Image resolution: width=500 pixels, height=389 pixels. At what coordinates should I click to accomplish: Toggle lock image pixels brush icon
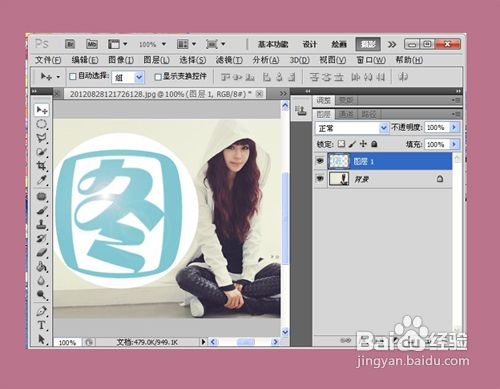click(x=352, y=144)
